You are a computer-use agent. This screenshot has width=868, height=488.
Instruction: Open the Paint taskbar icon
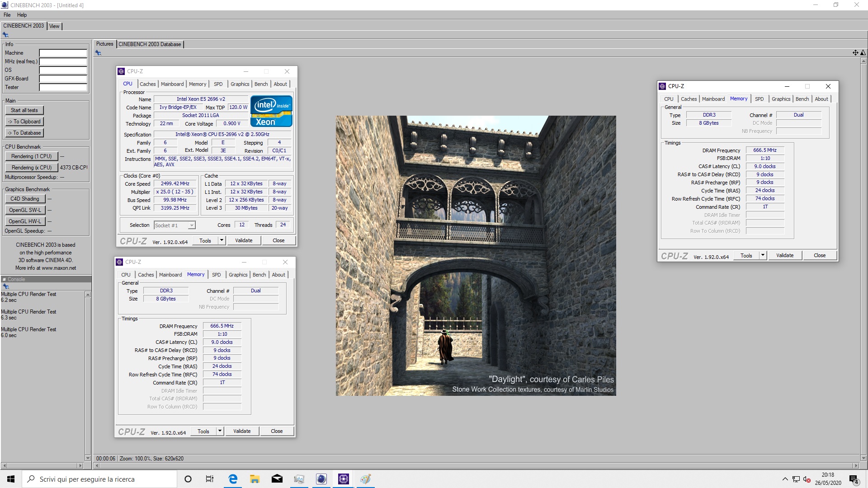(366, 479)
